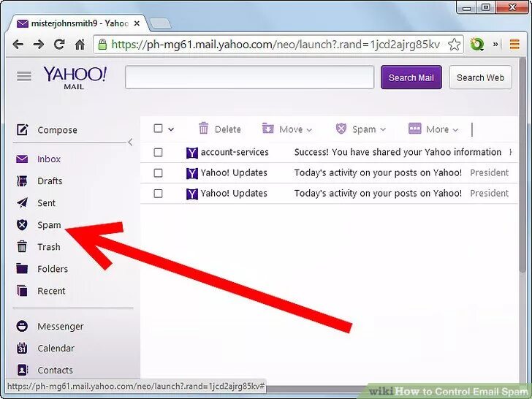Open the Chrome hamburger menu

(x=514, y=44)
